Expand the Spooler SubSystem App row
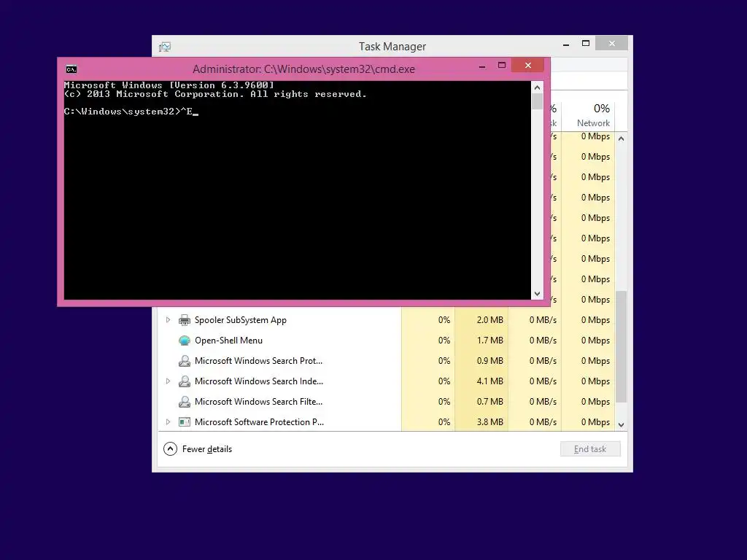Screen dimensions: 747x560 point(168,320)
